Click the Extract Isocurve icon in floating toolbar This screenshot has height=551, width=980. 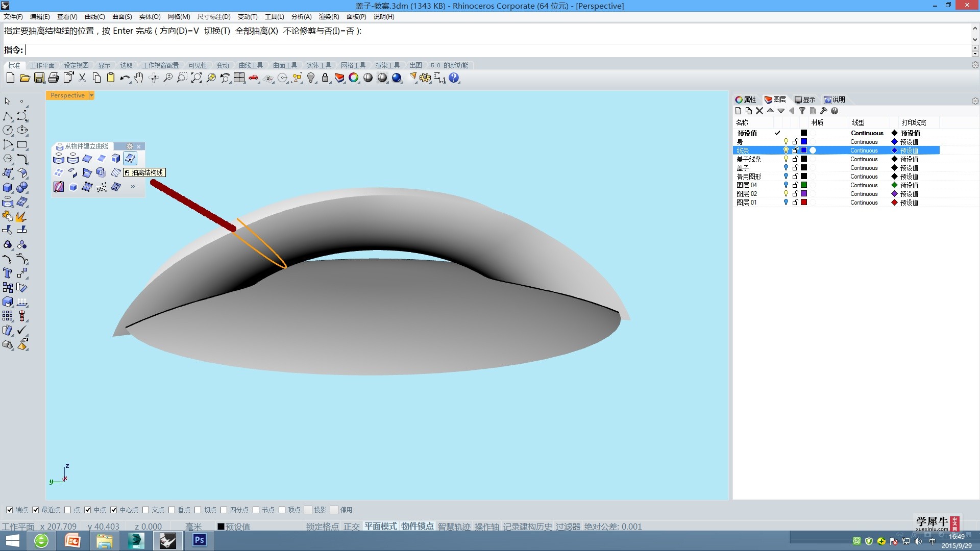click(130, 159)
